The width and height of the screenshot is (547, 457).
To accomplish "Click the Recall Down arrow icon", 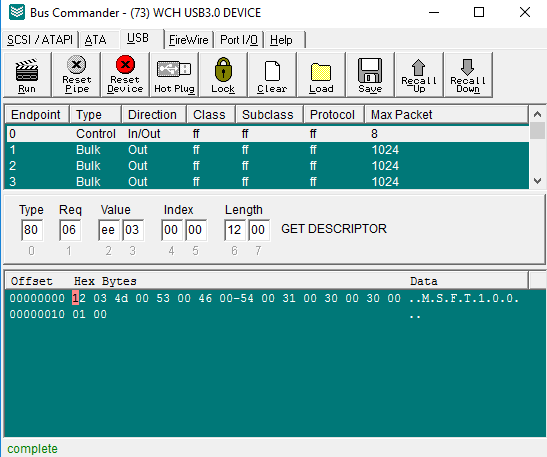I will tap(467, 67).
